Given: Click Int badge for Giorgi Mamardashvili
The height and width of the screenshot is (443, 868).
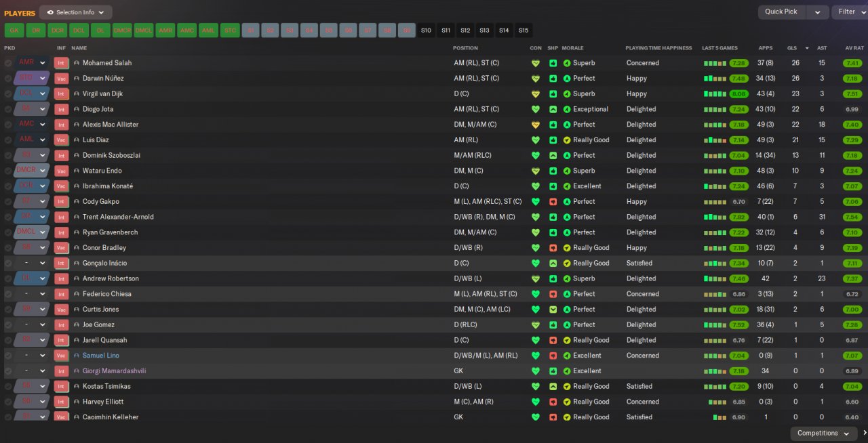Looking at the screenshot, I should pos(62,371).
